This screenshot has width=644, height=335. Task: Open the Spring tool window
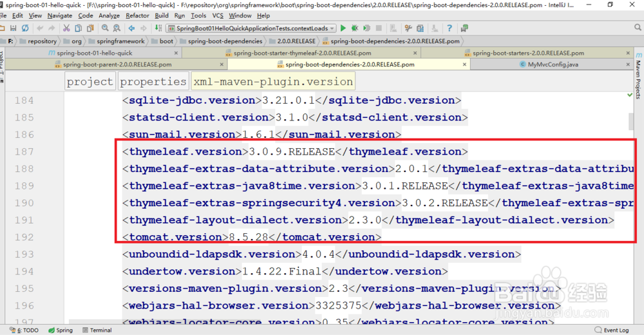(x=61, y=330)
